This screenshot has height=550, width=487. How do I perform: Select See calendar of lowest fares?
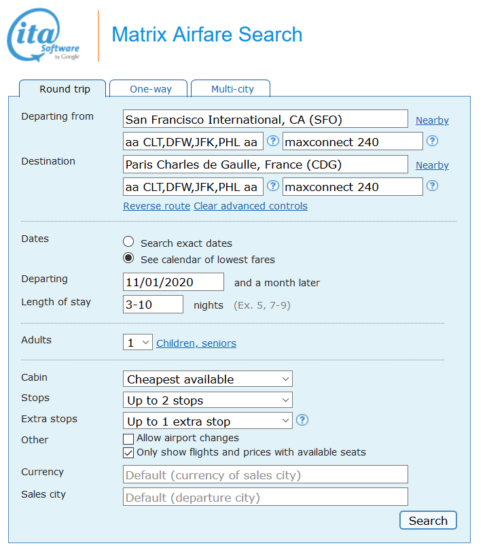[x=128, y=258]
